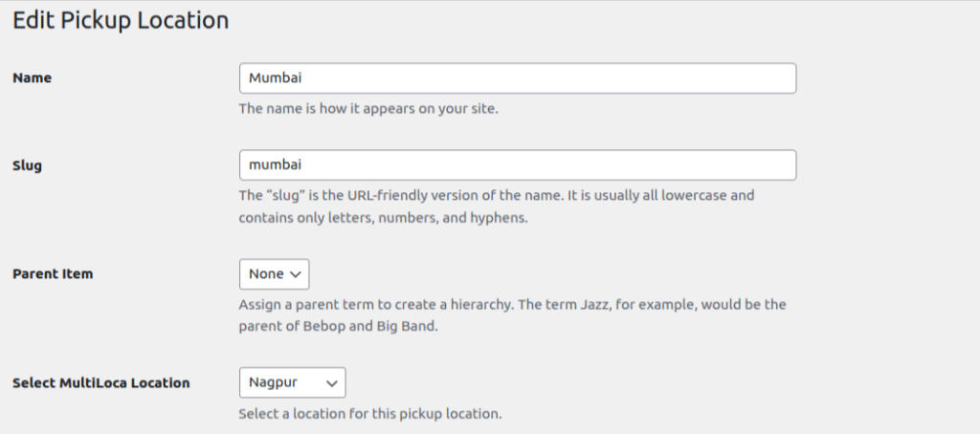The height and width of the screenshot is (434, 980).
Task: Click the name appears on site description
Action: click(368, 108)
